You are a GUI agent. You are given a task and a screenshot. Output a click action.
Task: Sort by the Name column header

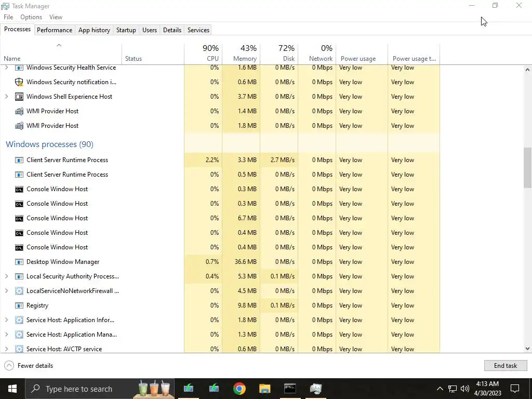[x=61, y=54]
